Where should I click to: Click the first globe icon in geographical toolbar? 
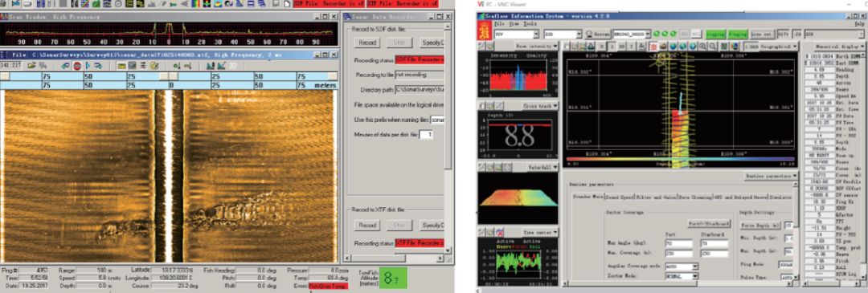pos(674,47)
